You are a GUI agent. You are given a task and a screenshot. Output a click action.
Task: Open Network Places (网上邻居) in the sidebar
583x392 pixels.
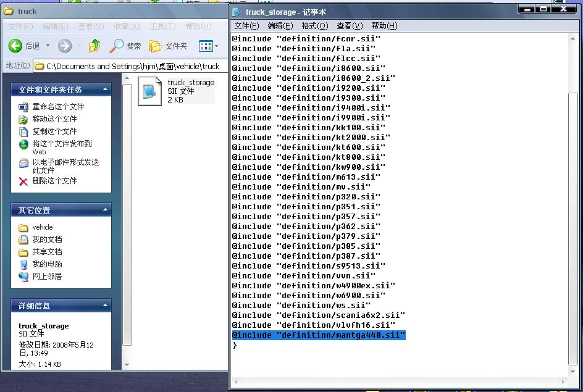[x=23, y=277]
